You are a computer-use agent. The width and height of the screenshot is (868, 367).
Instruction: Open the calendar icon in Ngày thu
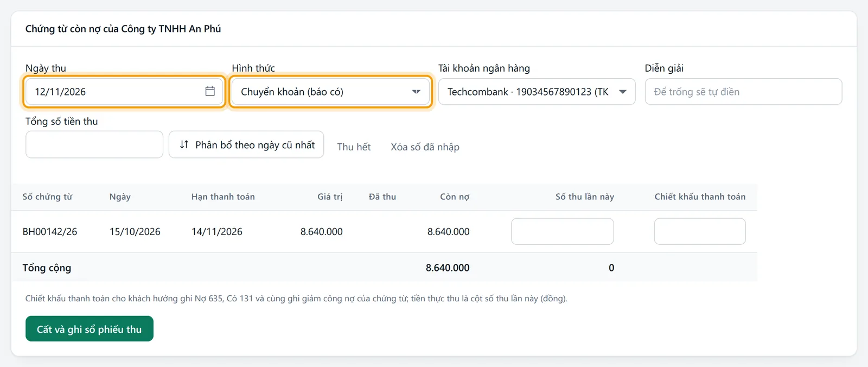click(210, 91)
